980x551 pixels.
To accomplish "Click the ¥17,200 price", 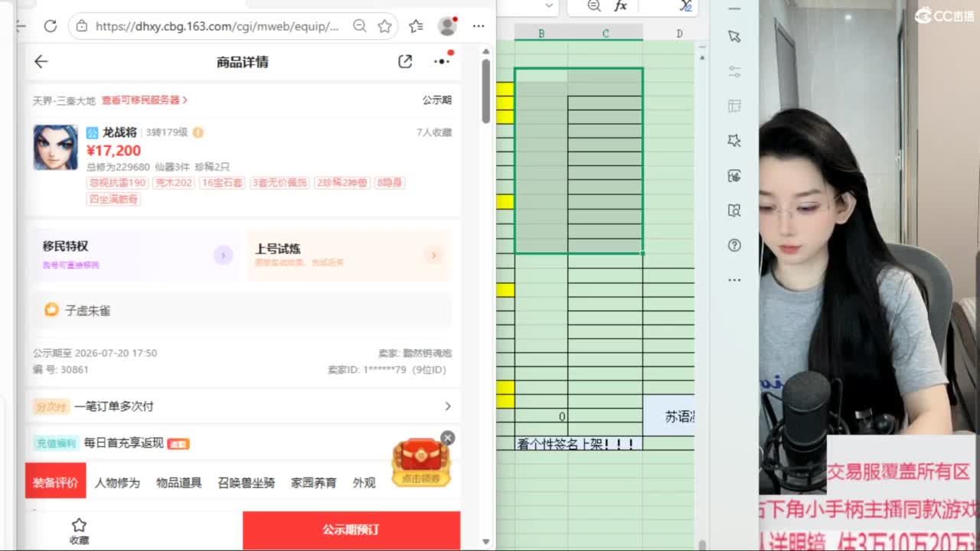I will [x=113, y=151].
